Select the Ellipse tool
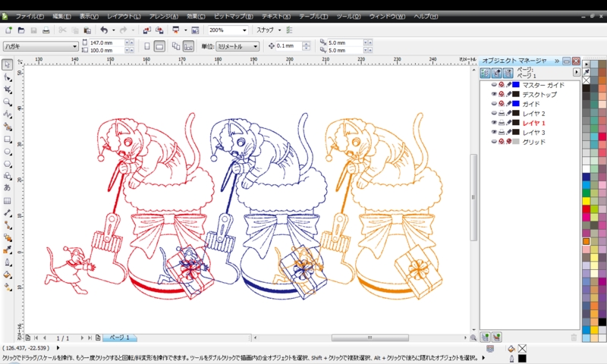The image size is (607, 364). point(8,151)
